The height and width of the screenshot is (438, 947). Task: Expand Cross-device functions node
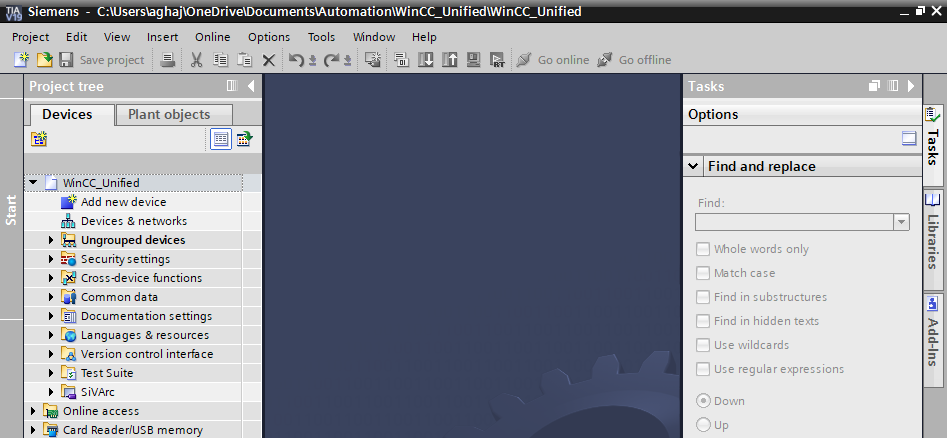click(51, 278)
